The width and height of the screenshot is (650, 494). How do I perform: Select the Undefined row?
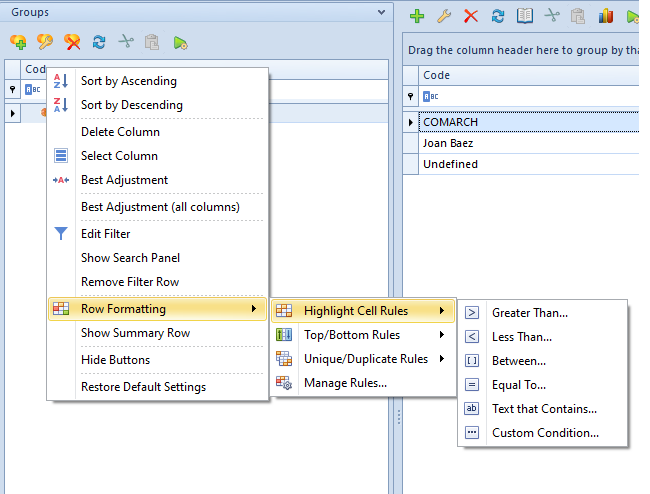[x=529, y=164]
